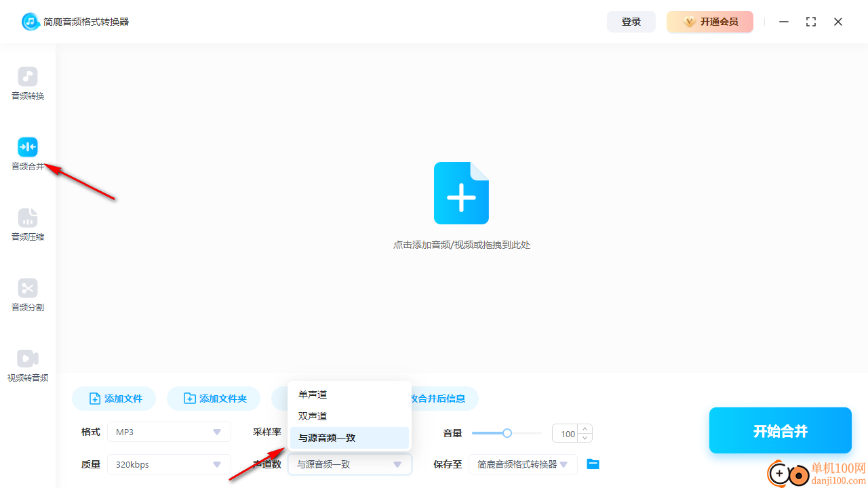Increase volume with the stepper up arrow
The height and width of the screenshot is (488, 868).
point(585,429)
